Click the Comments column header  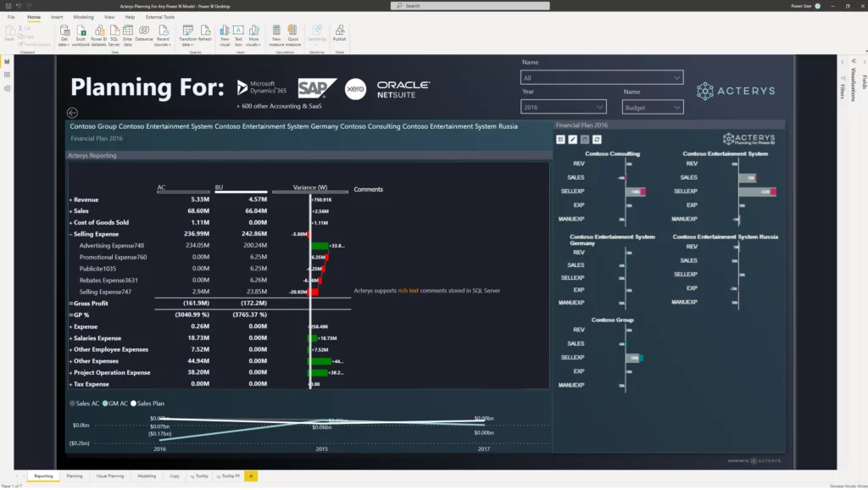coord(368,189)
